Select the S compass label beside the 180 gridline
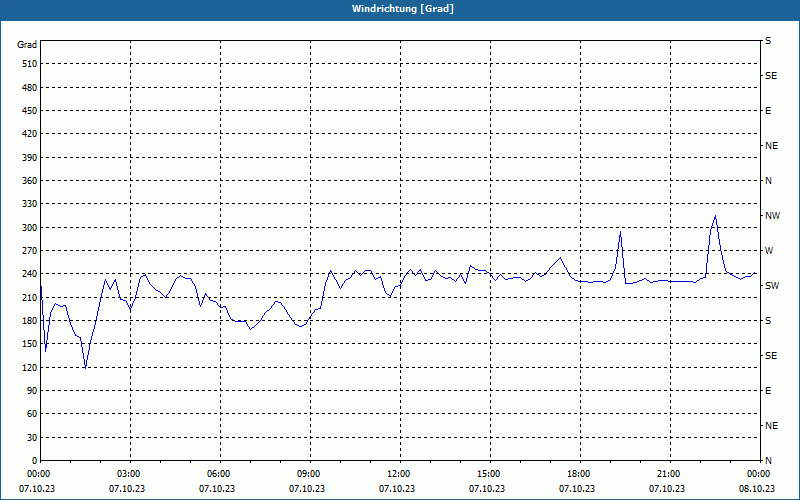 coord(768,321)
